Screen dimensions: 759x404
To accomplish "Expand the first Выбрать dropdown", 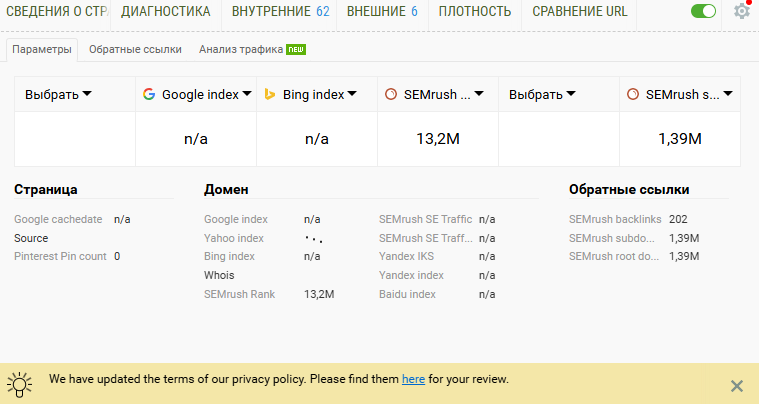I will (58, 95).
